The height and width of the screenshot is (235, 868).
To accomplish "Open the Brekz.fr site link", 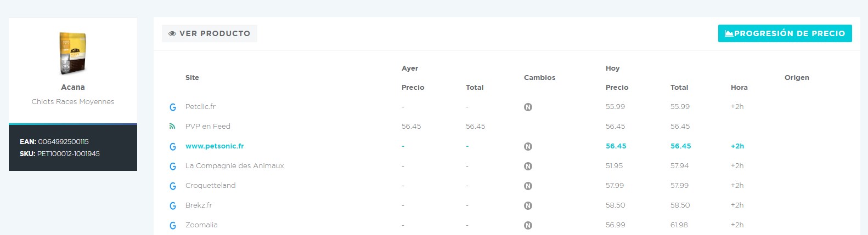I will click(199, 205).
